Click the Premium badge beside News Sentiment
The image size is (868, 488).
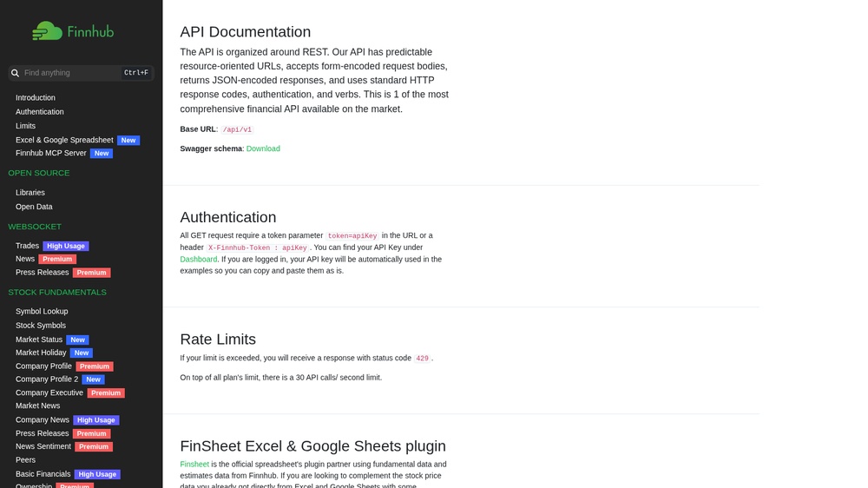click(94, 446)
